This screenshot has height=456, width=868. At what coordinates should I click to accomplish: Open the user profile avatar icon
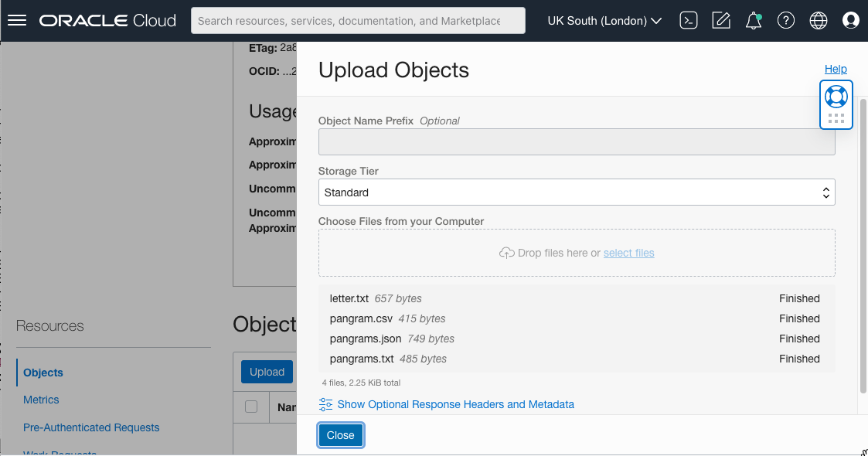tap(851, 20)
